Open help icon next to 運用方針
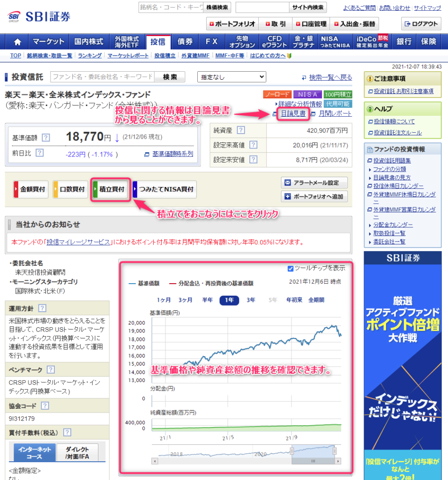The height and width of the screenshot is (480, 448). point(42,308)
